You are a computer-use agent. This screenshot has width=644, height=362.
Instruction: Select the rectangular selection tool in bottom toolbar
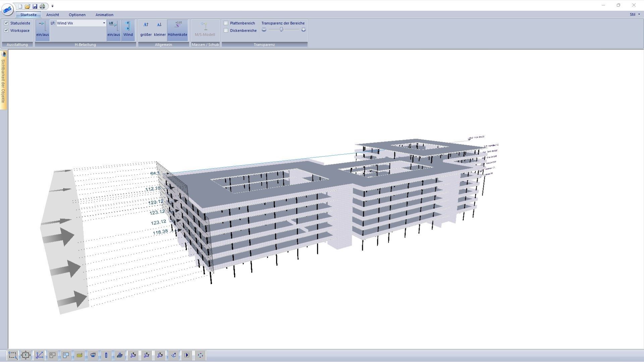click(x=12, y=355)
